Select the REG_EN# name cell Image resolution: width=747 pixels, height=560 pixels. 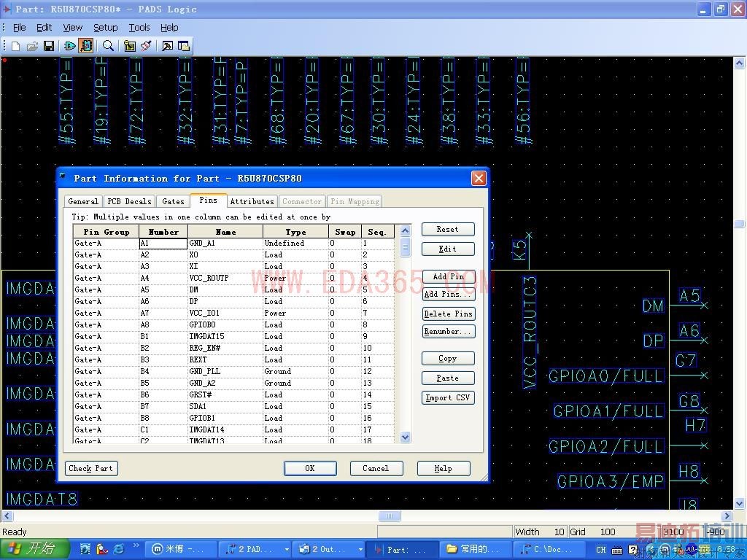pos(225,348)
